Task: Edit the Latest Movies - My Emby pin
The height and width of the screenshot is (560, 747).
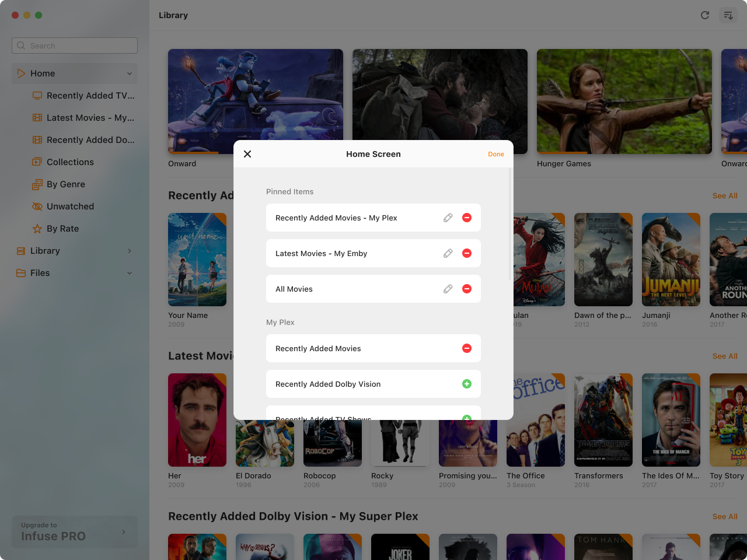Action: click(x=448, y=253)
